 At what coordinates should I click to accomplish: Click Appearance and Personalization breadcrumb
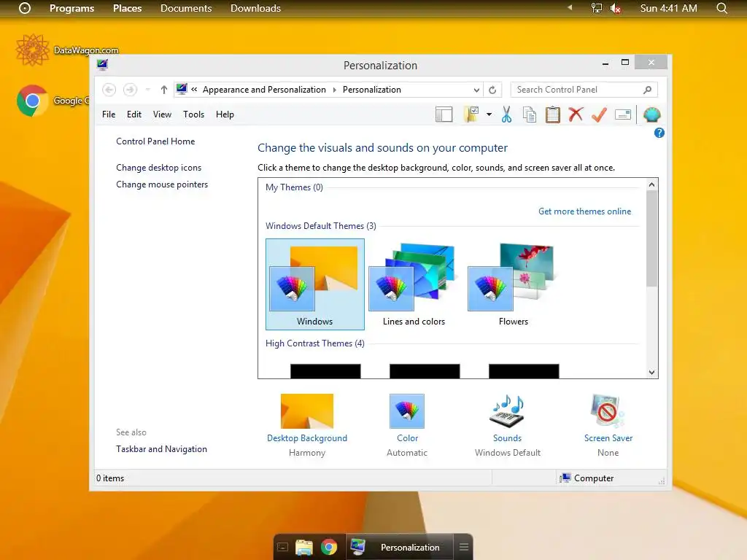(x=264, y=90)
